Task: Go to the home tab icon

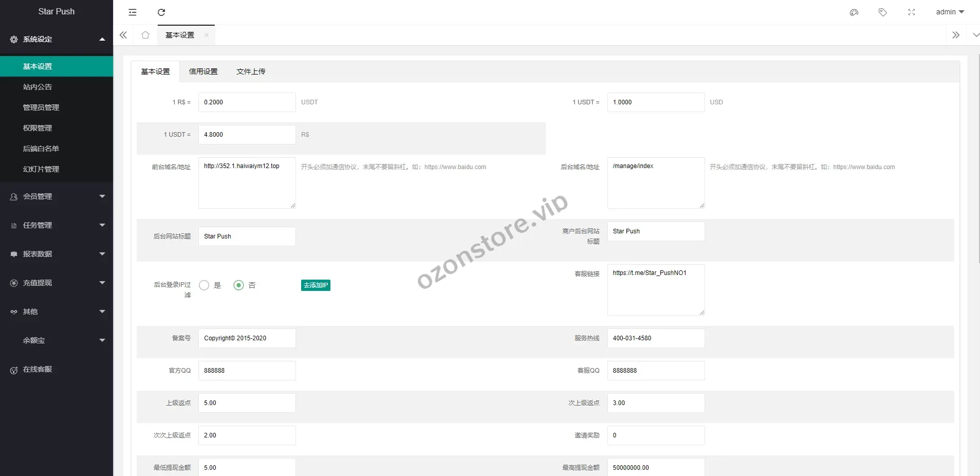Action: coord(145,35)
